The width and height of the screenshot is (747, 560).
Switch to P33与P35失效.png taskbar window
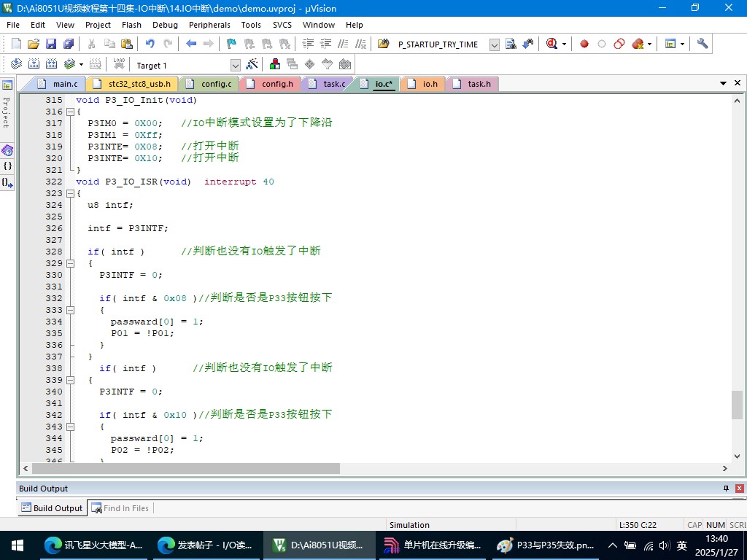[546, 545]
